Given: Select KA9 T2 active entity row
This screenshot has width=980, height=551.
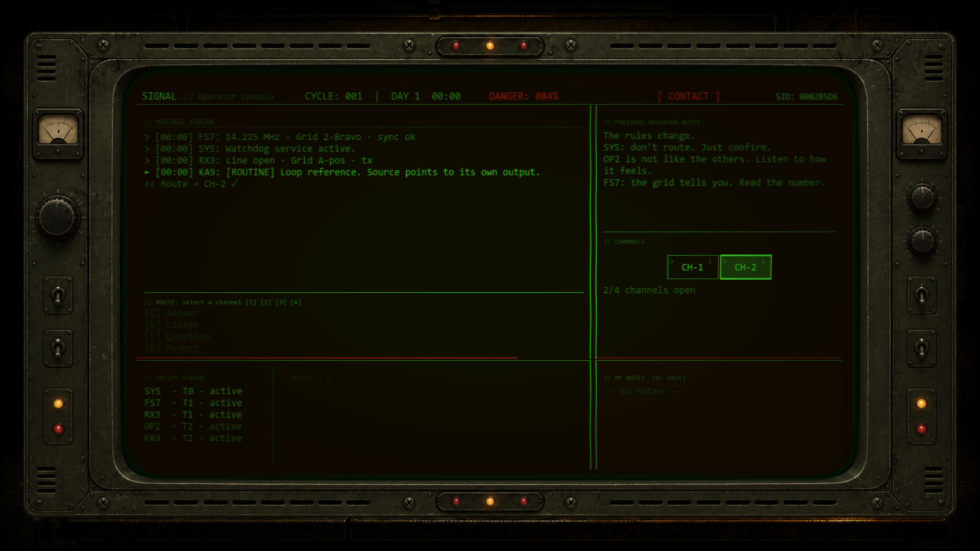Looking at the screenshot, I should [193, 438].
